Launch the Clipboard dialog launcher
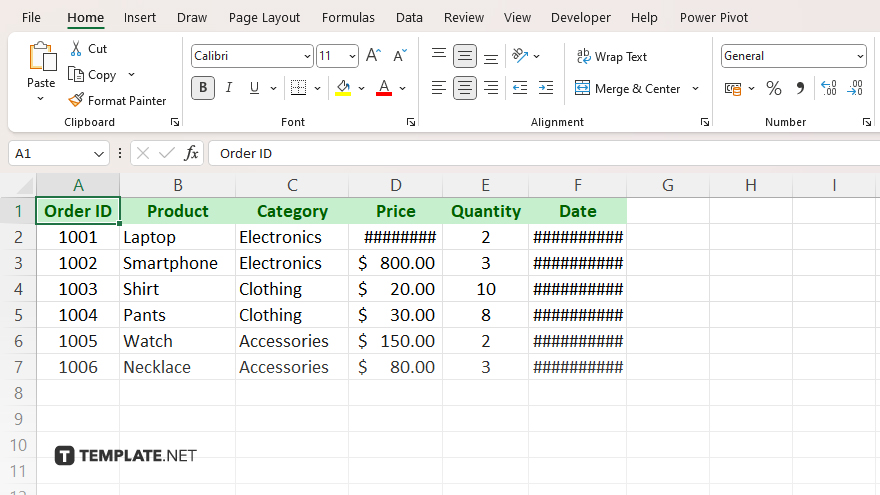Screen dimensions: 880x495 pos(175,122)
